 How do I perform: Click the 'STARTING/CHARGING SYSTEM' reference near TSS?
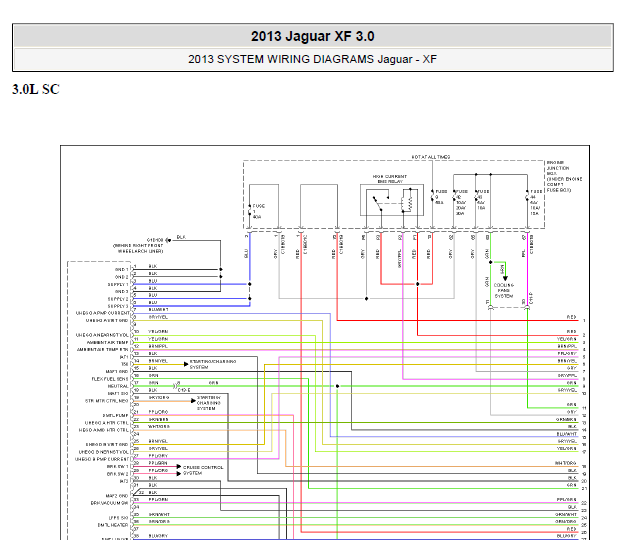point(213,364)
